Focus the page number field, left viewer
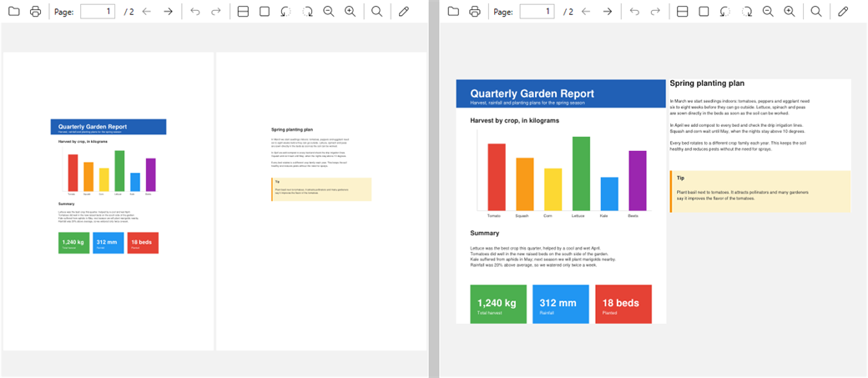Image resolution: width=868 pixels, height=378 pixels. coord(98,12)
